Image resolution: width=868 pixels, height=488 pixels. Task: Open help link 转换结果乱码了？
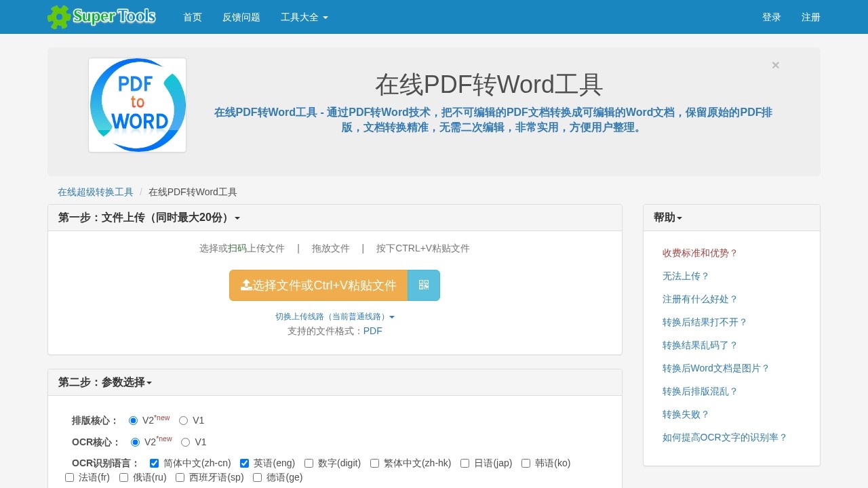(x=700, y=345)
